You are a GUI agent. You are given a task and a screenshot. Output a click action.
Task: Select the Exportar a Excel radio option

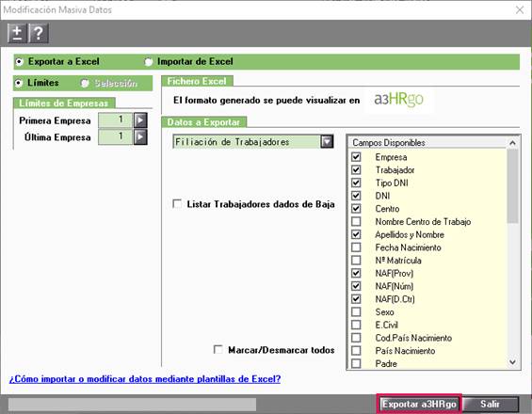[20, 62]
